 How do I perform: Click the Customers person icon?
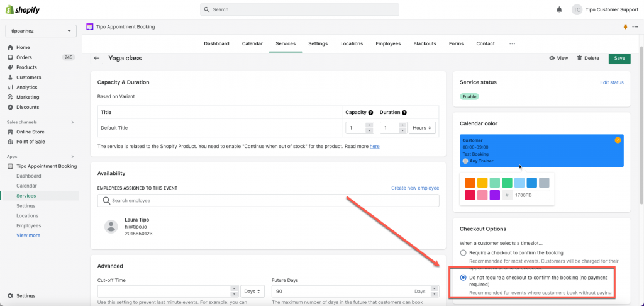[10, 77]
